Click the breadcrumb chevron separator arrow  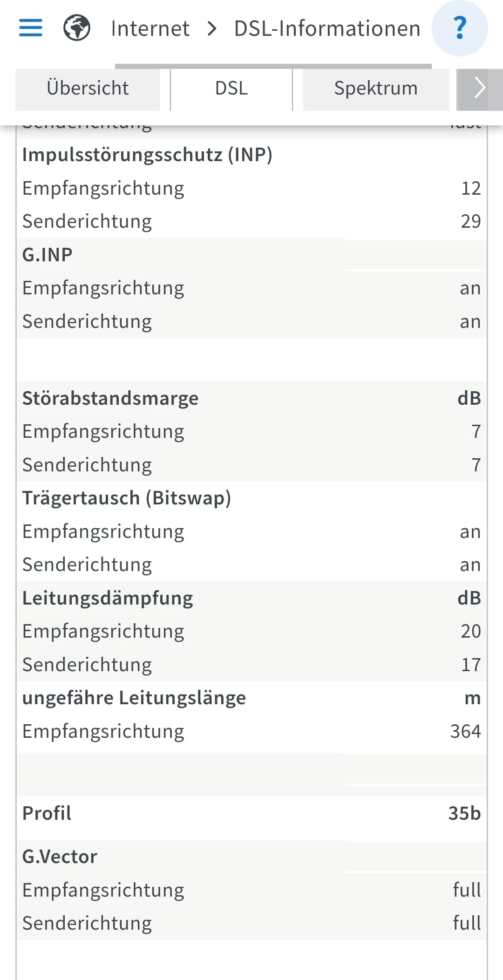(x=212, y=28)
